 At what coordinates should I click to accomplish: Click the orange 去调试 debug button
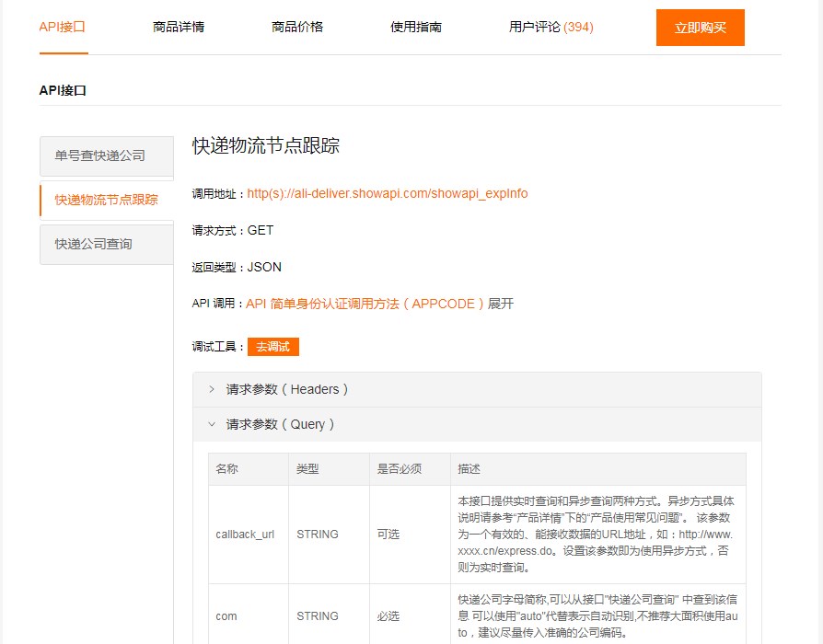(x=273, y=347)
